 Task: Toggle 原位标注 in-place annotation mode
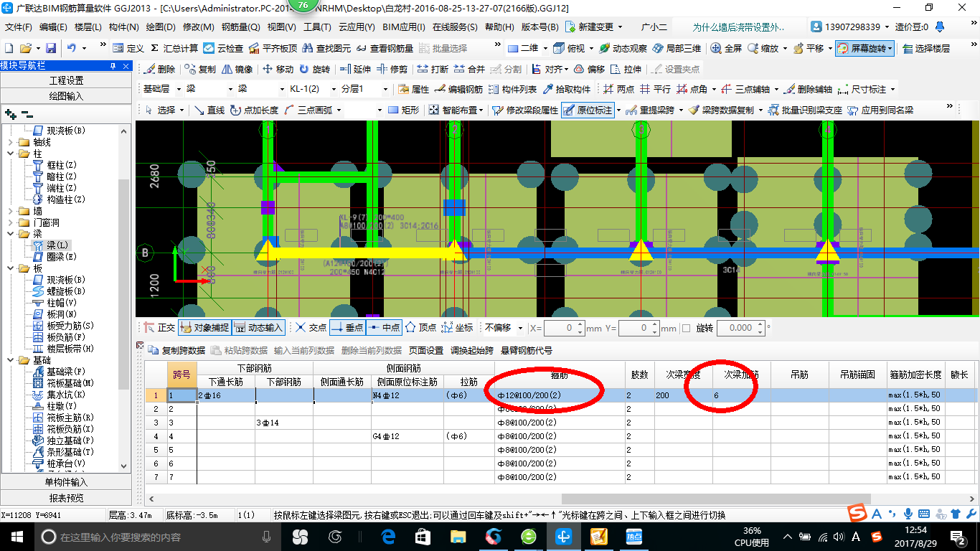click(587, 110)
